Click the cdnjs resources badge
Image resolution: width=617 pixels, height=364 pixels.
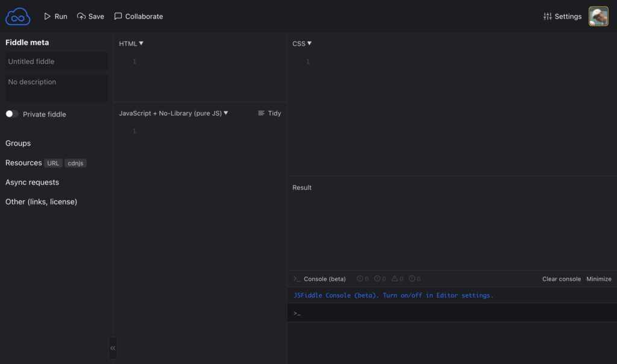point(75,163)
